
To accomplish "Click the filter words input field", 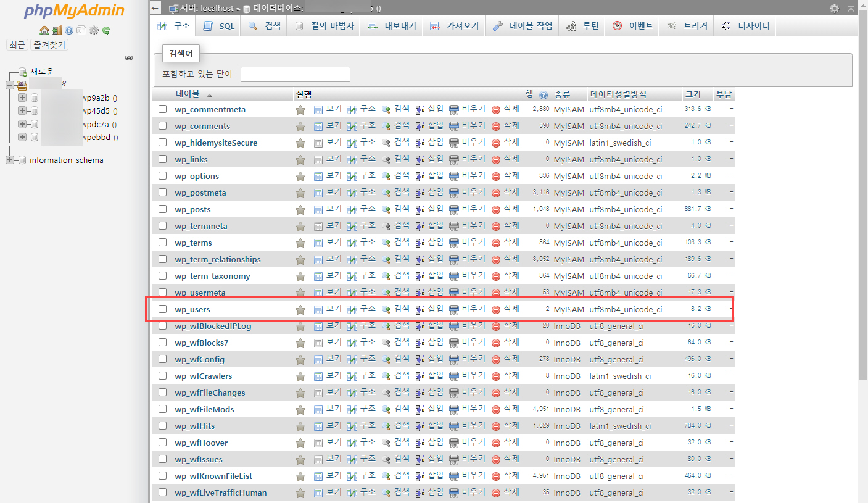I will [x=296, y=74].
